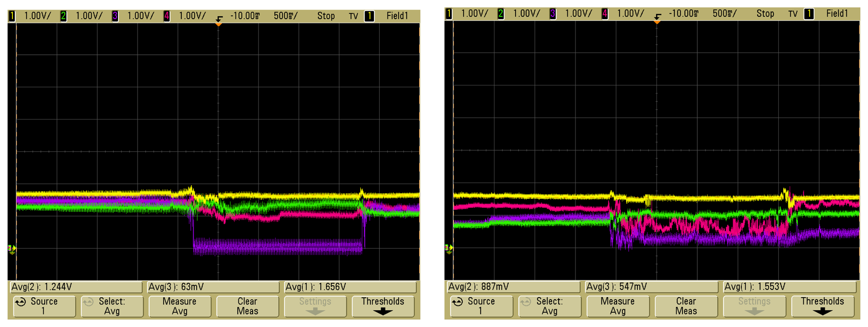868x327 pixels.
Task: Click 500 ms/ timebase value on left scope
Action: tap(286, 16)
